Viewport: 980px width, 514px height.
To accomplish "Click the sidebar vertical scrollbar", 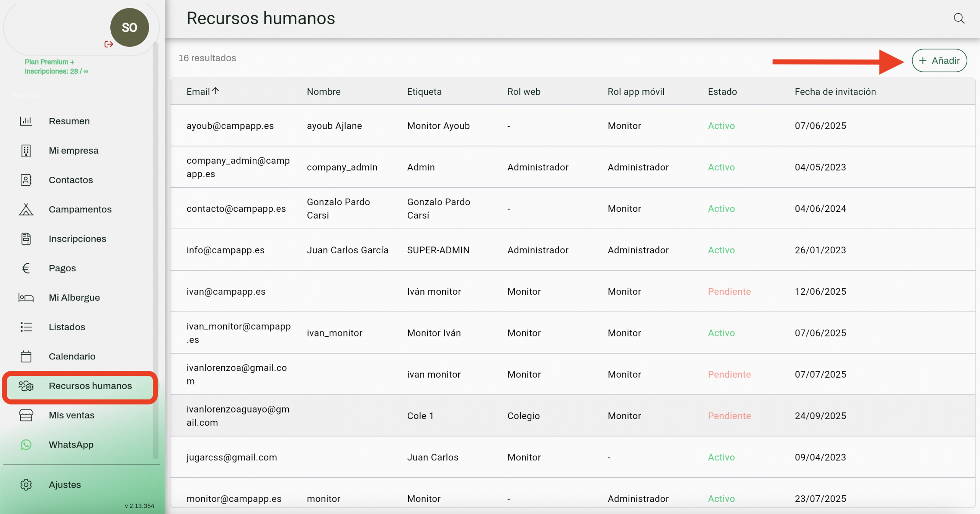I will pyautogui.click(x=155, y=249).
